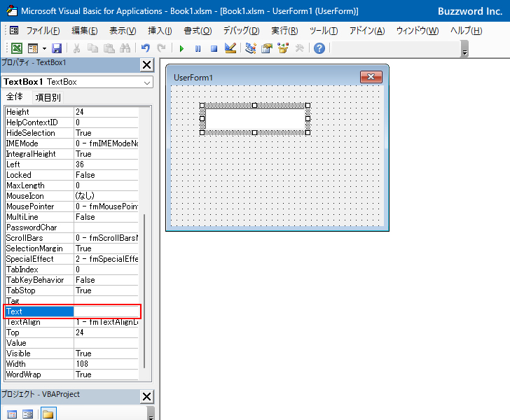This screenshot has width=510, height=420.
Task: Open the 挿入(I) menu
Action: click(160, 31)
